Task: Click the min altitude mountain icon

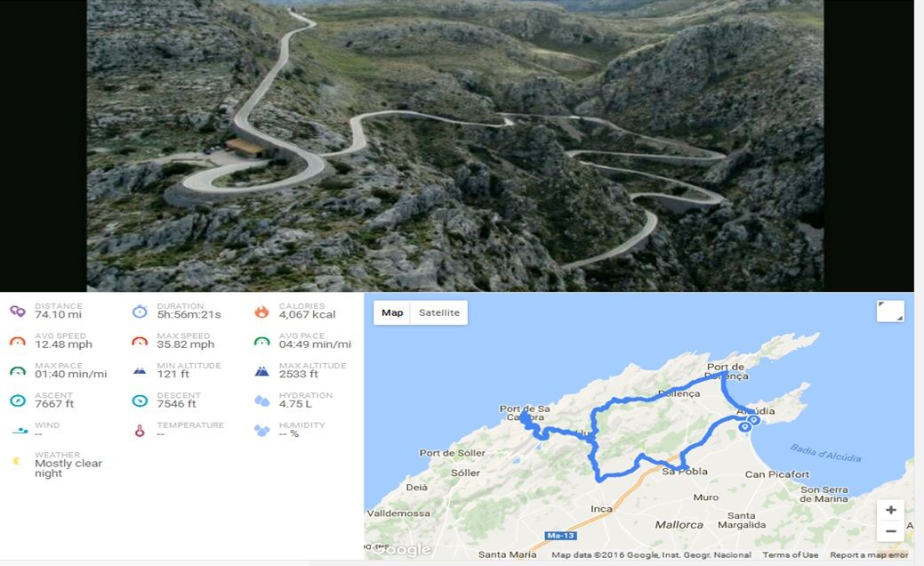Action: 140,371
